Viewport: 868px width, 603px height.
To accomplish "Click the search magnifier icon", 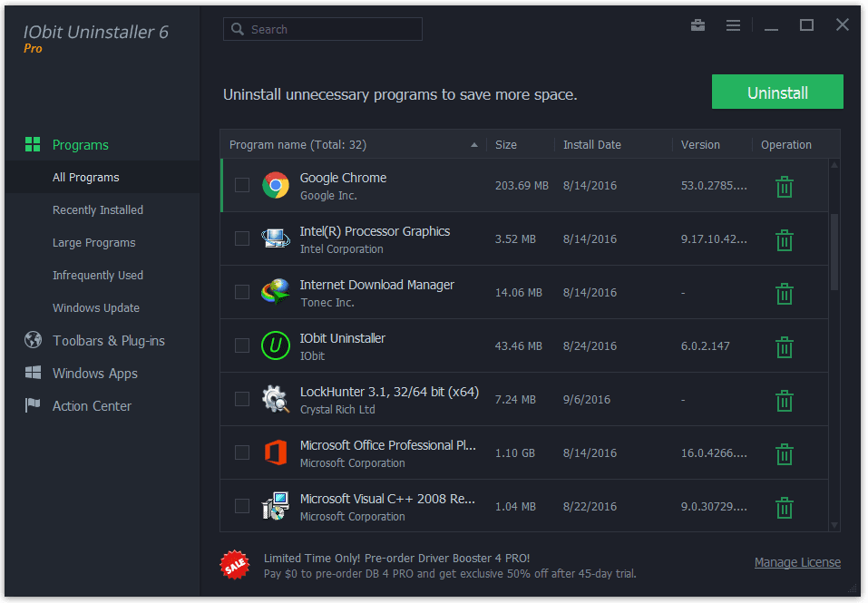I will [238, 29].
